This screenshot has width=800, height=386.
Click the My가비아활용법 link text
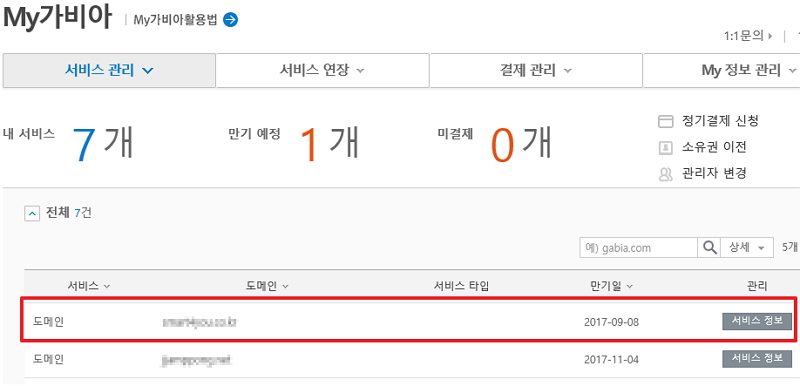(x=175, y=20)
